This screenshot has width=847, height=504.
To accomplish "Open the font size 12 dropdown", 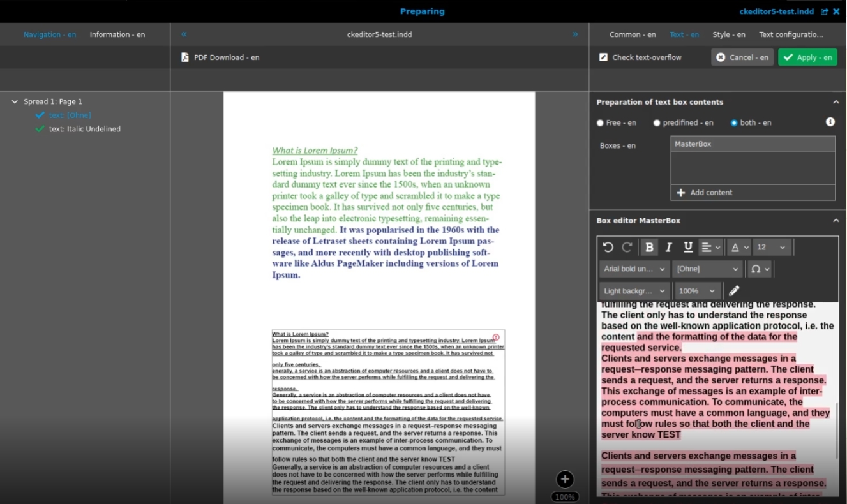I will [772, 248].
